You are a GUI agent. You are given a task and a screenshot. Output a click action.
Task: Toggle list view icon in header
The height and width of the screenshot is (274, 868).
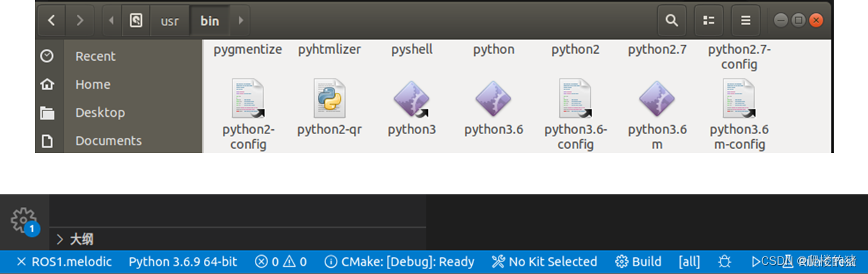click(x=709, y=20)
